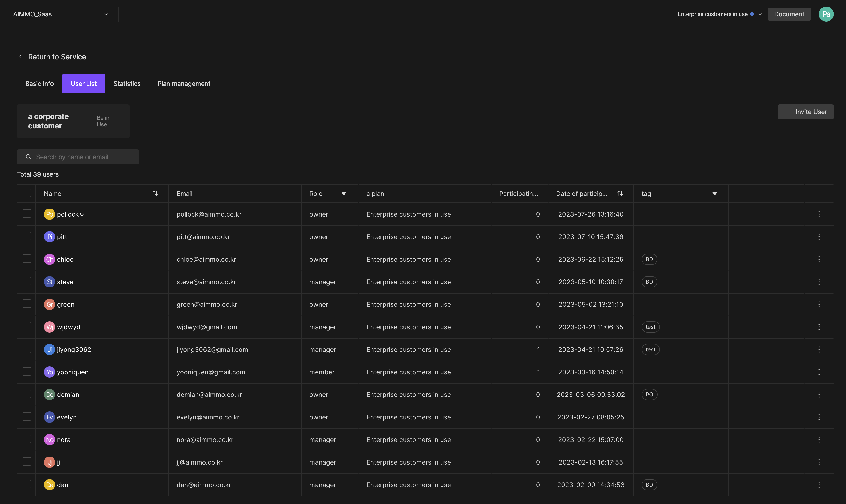
Task: Open the Pa profile avatar
Action: pyautogui.click(x=826, y=14)
